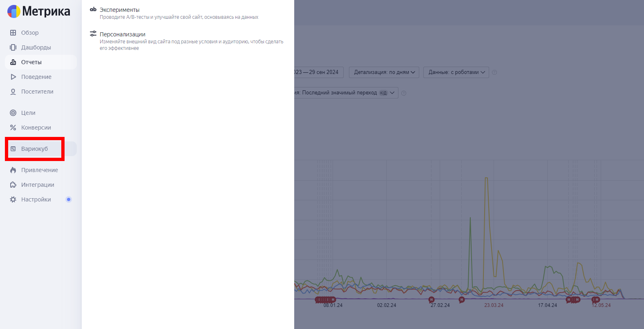This screenshot has height=329, width=644.
Task: Click the Конверсии percent icon
Action: click(x=13, y=128)
